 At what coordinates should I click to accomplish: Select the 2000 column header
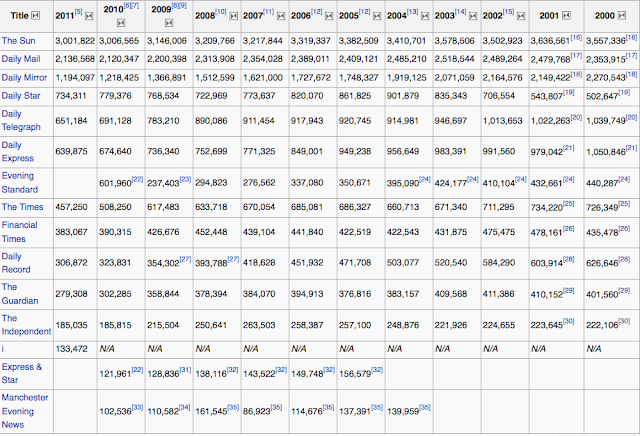[612, 16]
